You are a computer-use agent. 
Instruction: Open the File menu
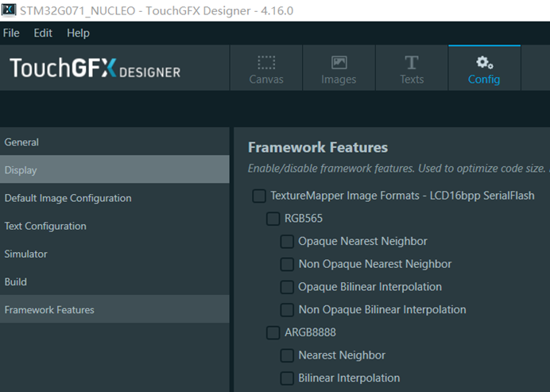point(11,33)
